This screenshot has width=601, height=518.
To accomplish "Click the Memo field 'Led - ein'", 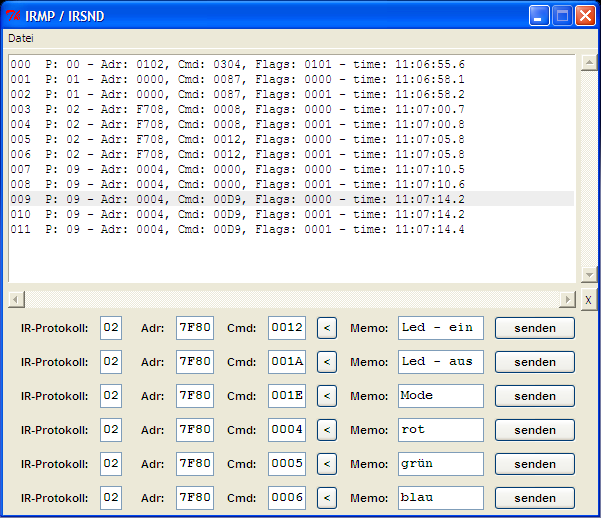I will [441, 328].
